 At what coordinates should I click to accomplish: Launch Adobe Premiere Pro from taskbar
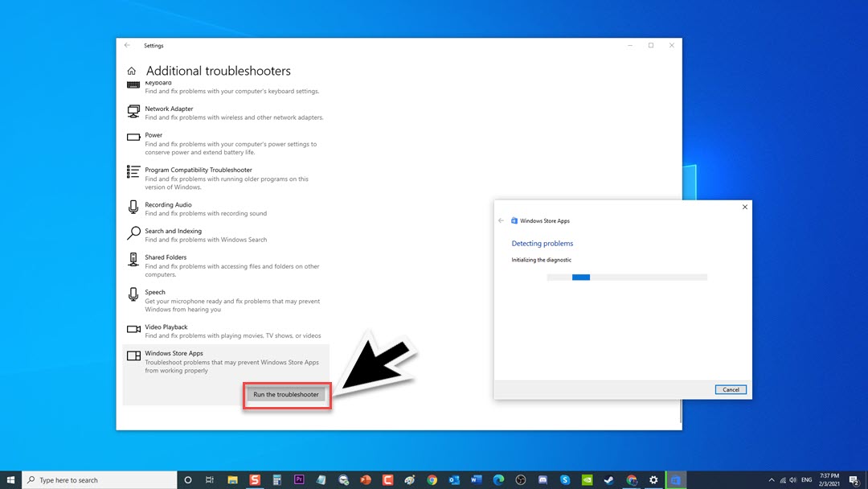point(299,479)
